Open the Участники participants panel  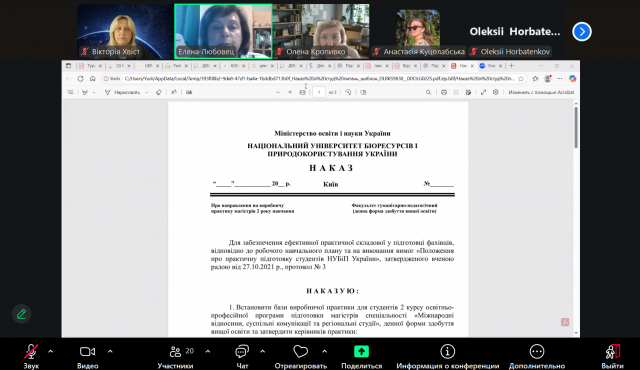[176, 356]
